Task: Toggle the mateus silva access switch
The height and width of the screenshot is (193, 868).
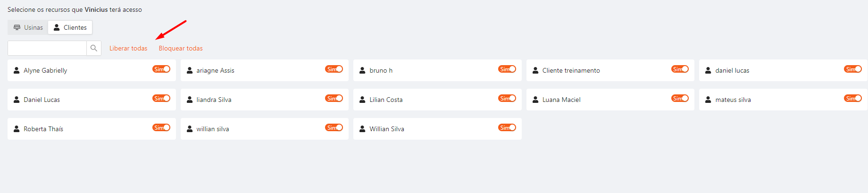Action: point(852,99)
